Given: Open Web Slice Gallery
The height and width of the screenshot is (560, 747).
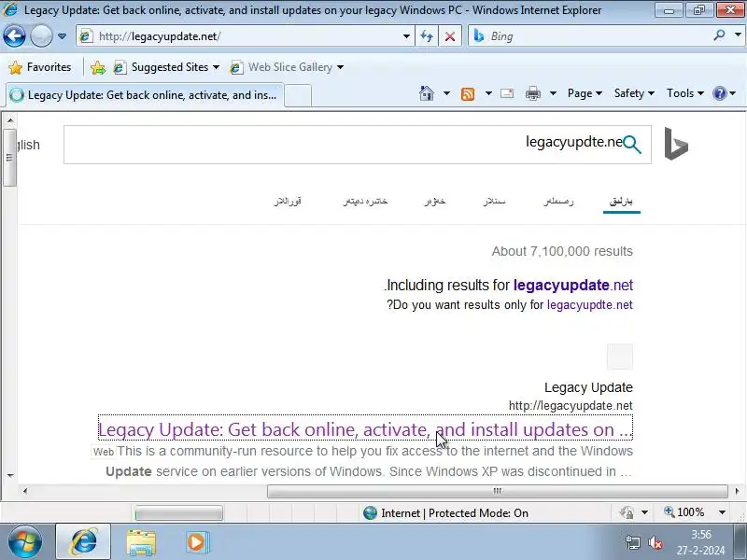Looking at the screenshot, I should (x=287, y=67).
